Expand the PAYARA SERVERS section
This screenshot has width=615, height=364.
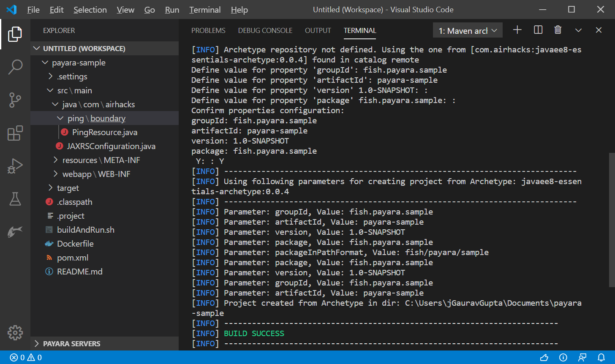tap(71, 344)
